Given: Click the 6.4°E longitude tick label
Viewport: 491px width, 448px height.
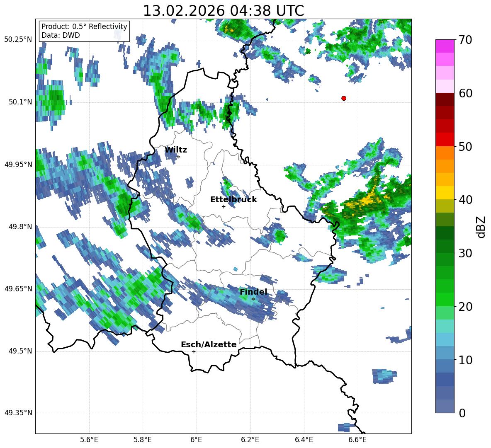Looking at the screenshot, I should [304, 440].
